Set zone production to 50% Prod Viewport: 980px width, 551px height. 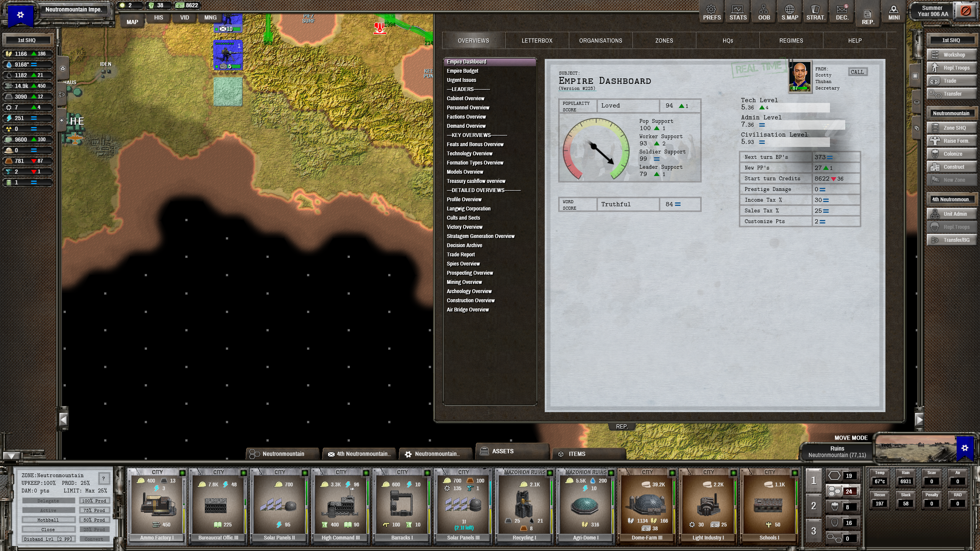94,520
